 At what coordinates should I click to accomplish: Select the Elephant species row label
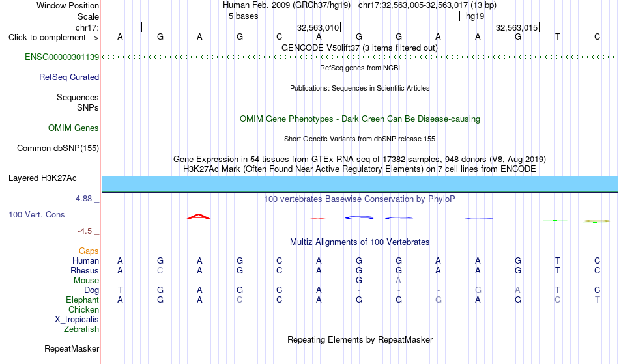tap(82, 300)
